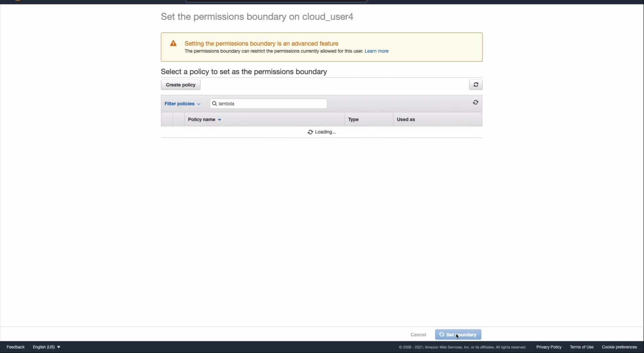Image resolution: width=644 pixels, height=353 pixels.
Task: Click the Type column header
Action: point(353,119)
